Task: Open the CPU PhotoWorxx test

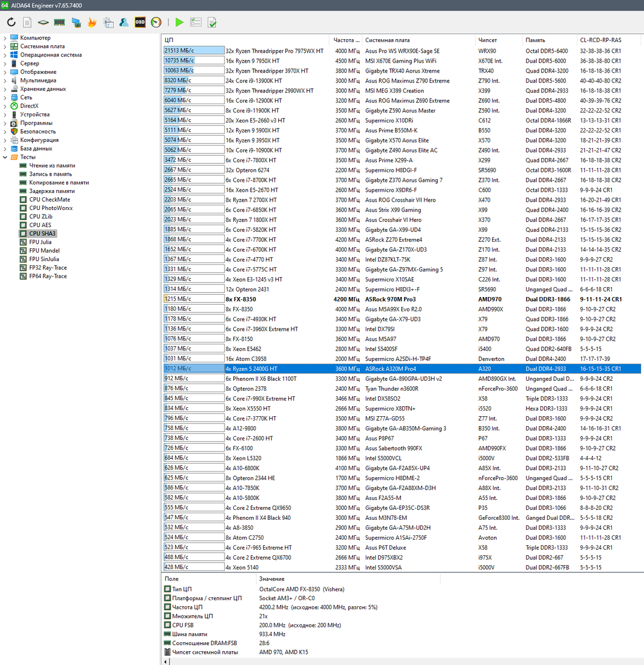Action: [51, 208]
